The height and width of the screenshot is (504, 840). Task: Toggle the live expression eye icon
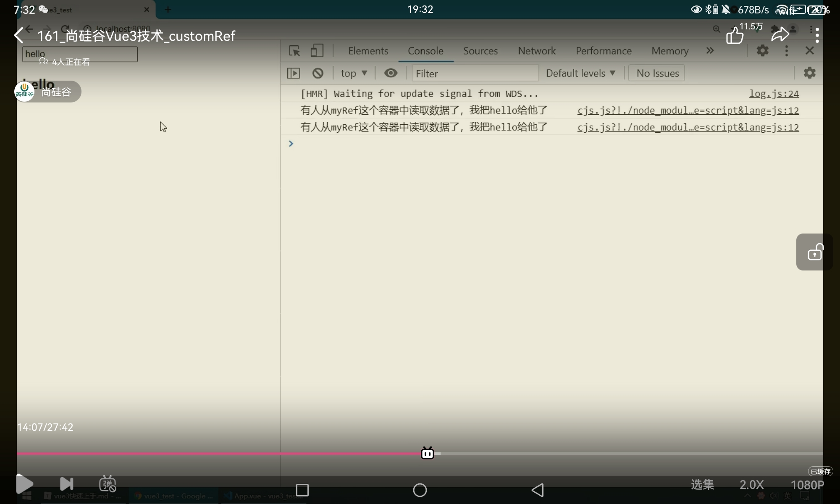pos(391,73)
